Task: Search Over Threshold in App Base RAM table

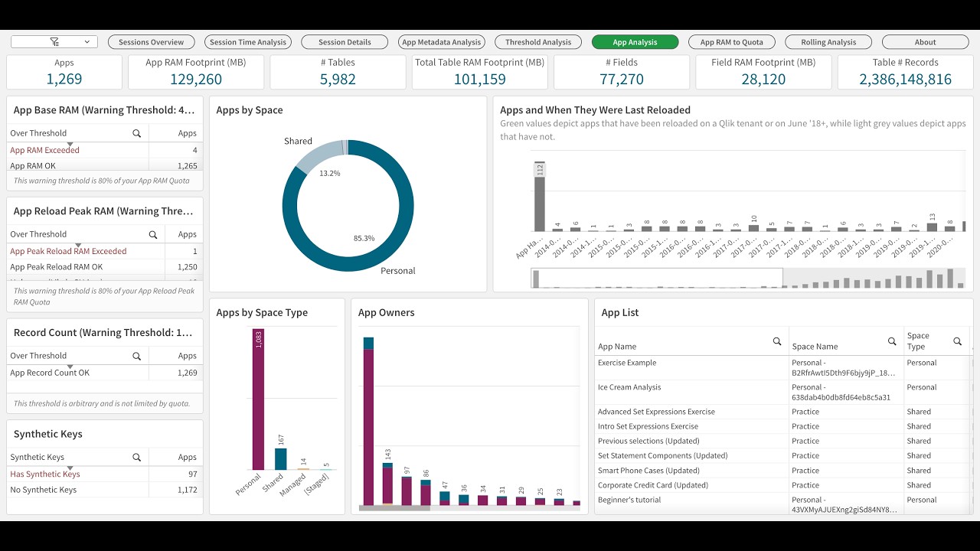Action: coord(137,133)
